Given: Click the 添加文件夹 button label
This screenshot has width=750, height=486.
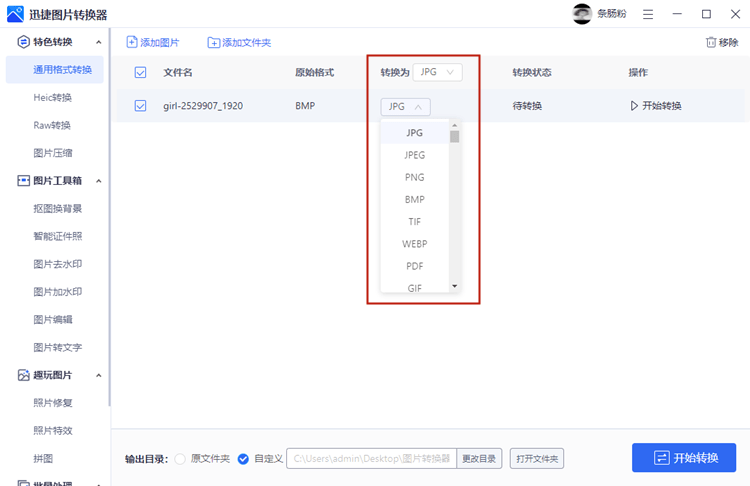Looking at the screenshot, I should pyautogui.click(x=247, y=43).
